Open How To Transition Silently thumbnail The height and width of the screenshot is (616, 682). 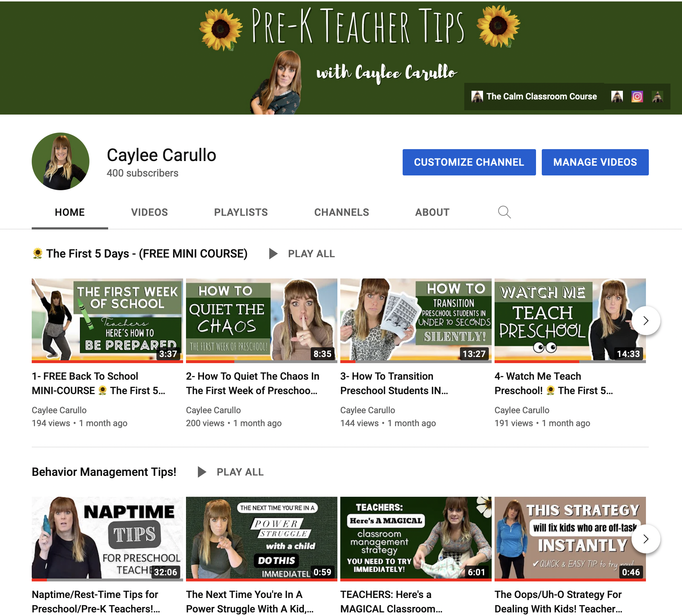[x=416, y=321]
